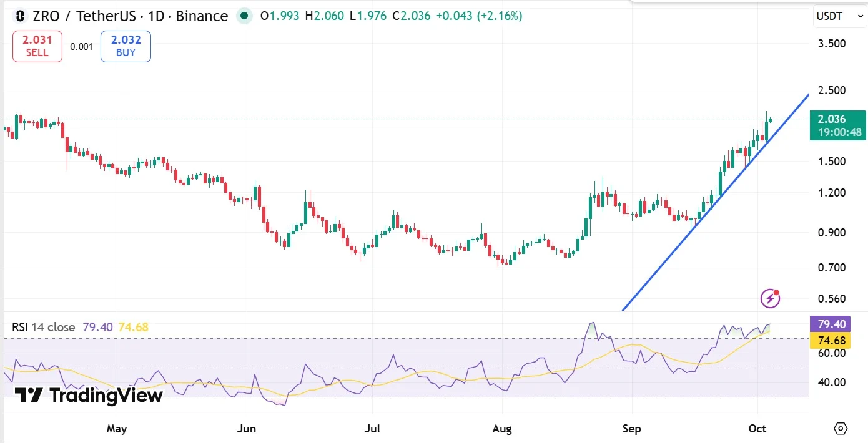Image resolution: width=868 pixels, height=443 pixels.
Task: Click the May label on time axis
Action: [x=117, y=429]
